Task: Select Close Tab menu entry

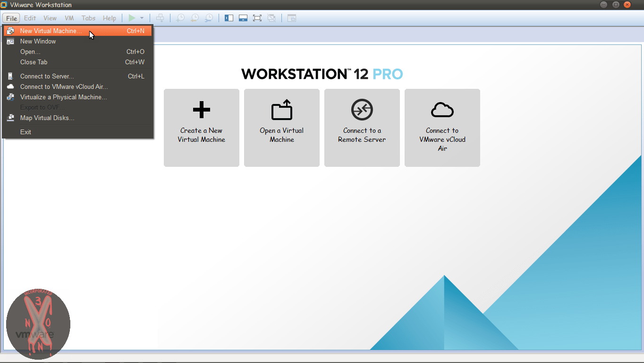Action: tap(78, 62)
